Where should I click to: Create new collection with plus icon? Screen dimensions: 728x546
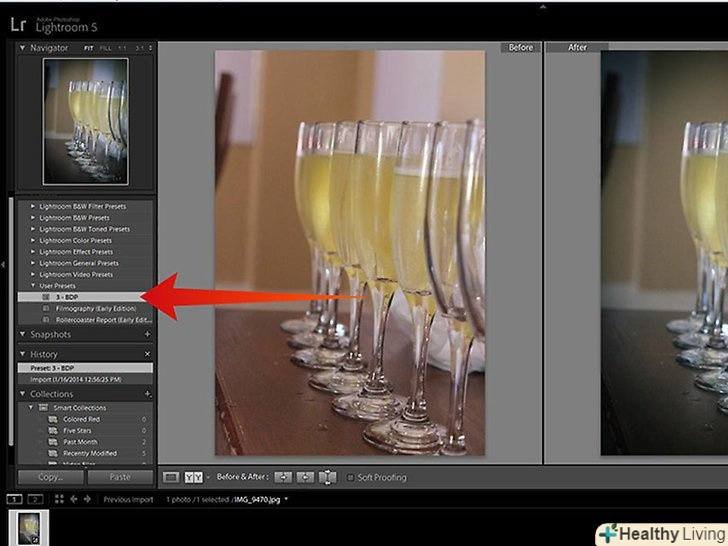(148, 394)
